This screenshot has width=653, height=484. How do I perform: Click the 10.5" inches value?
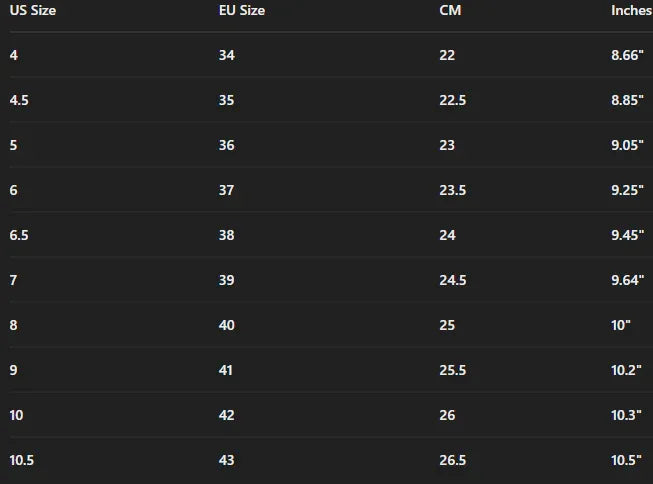click(627, 460)
